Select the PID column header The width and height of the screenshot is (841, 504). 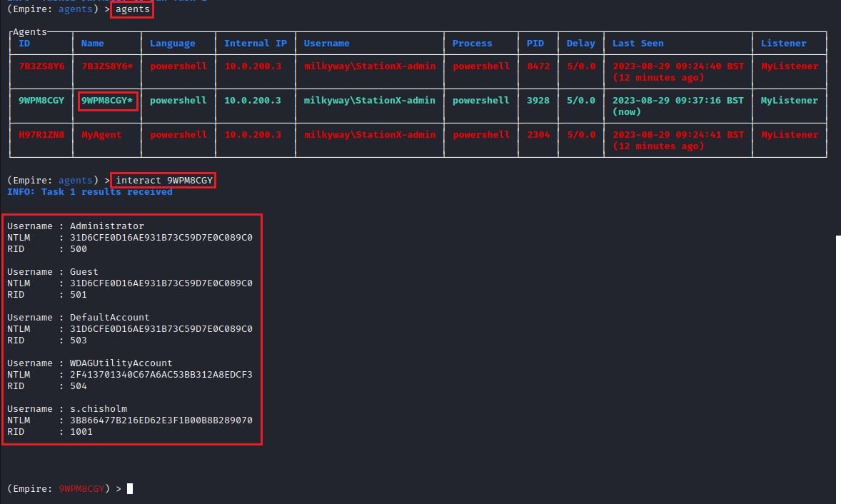pos(535,44)
